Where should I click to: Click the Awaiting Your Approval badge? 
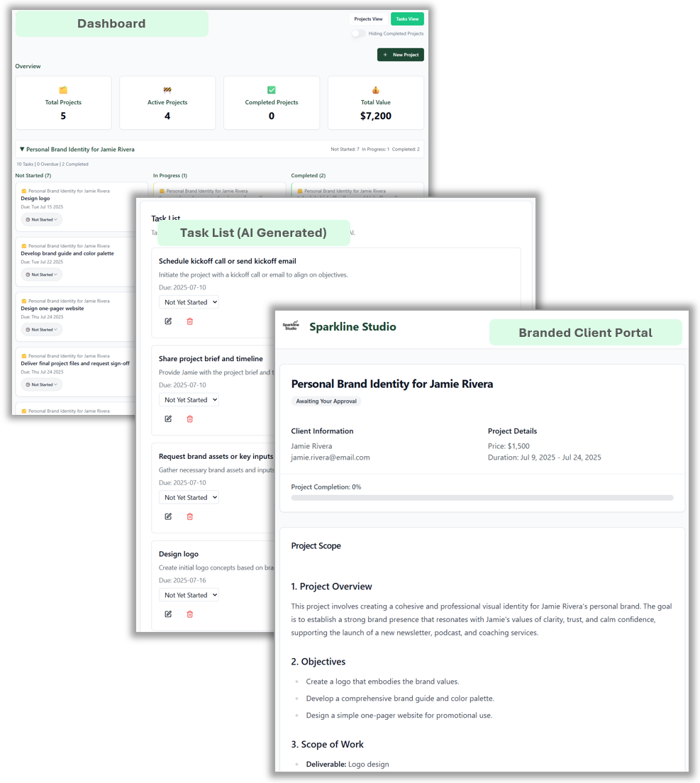coord(326,401)
